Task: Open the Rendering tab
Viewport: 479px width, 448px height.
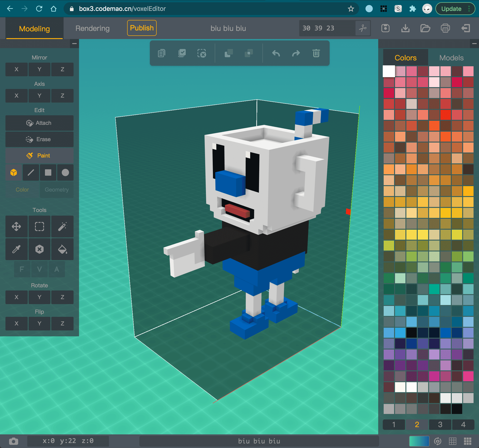Action: 92,28
